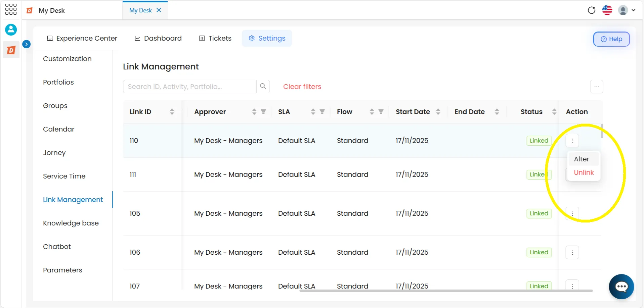Open Groups in settings sidebar
Image resolution: width=644 pixels, height=308 pixels.
pos(55,106)
